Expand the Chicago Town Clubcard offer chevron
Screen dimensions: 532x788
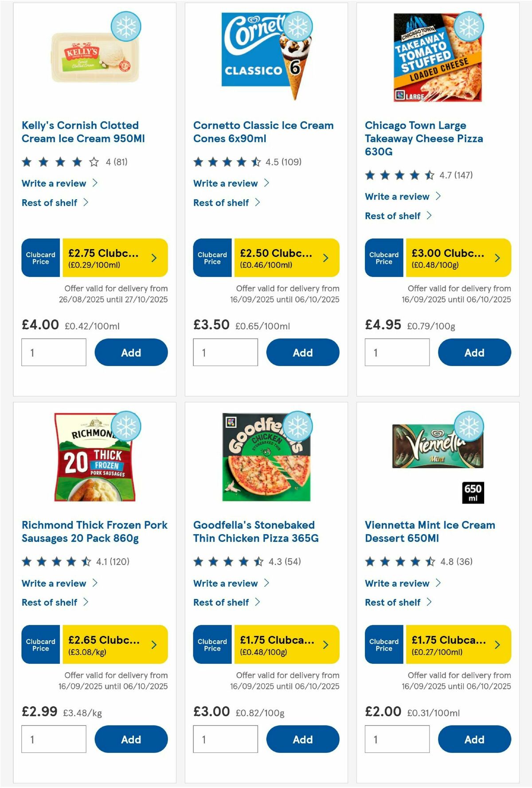497,258
